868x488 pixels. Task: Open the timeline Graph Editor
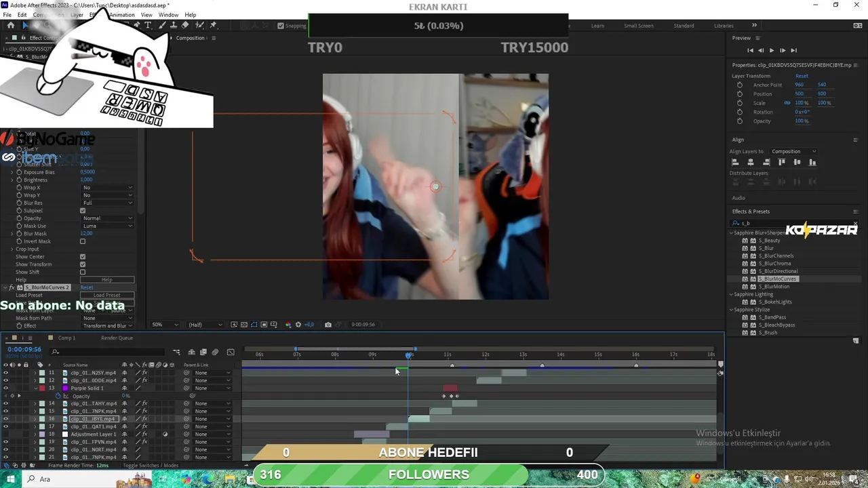[x=231, y=352]
